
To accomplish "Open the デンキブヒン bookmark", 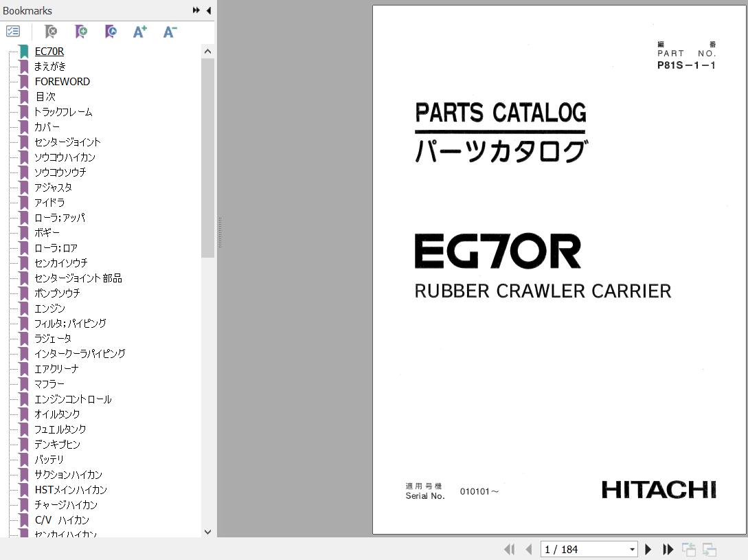I will click(57, 445).
